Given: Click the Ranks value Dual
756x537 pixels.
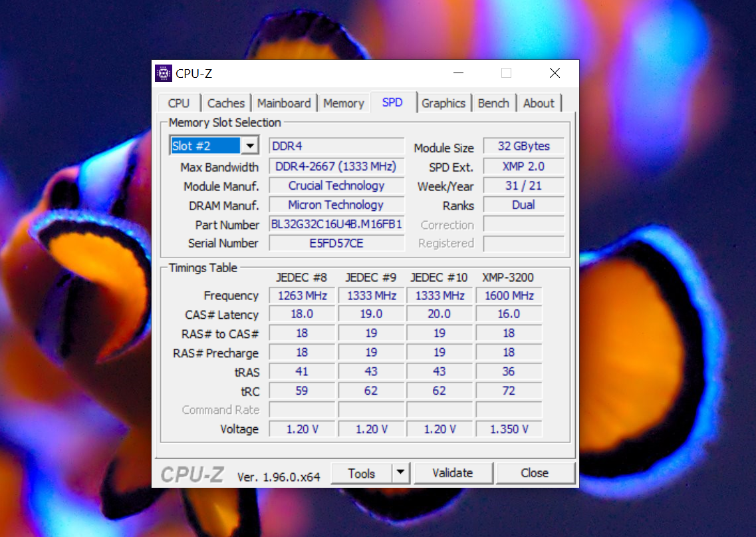Looking at the screenshot, I should pyautogui.click(x=523, y=205).
